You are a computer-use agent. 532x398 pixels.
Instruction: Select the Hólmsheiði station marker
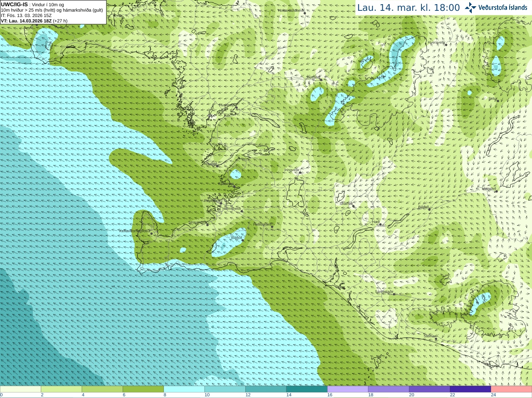tap(242, 211)
